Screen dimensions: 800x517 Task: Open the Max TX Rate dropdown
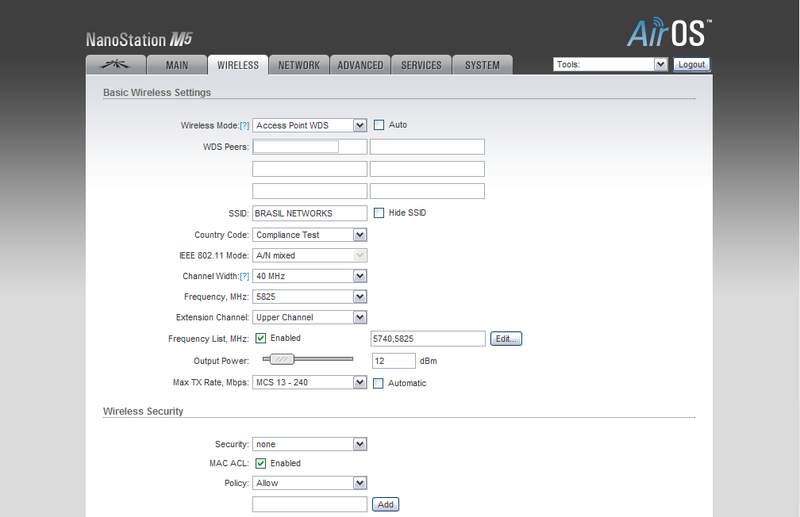(x=310, y=382)
